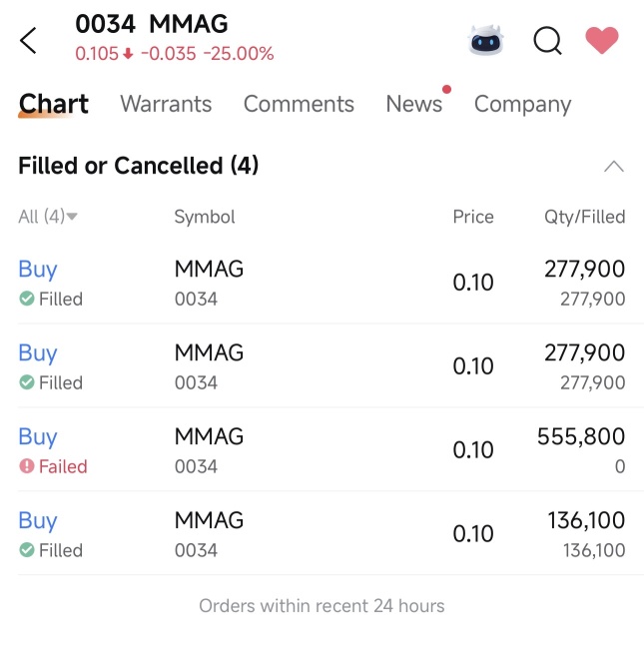Click the Qty/Filled column header

(584, 217)
